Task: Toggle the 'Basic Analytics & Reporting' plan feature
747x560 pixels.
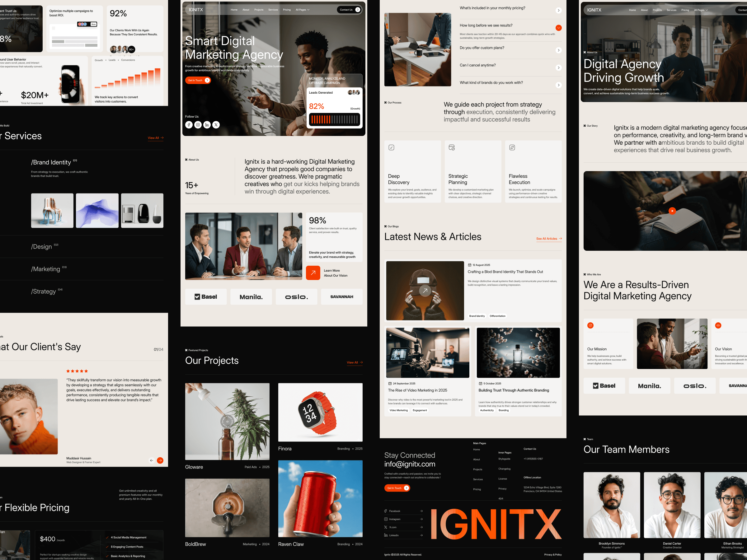Action: point(108,556)
